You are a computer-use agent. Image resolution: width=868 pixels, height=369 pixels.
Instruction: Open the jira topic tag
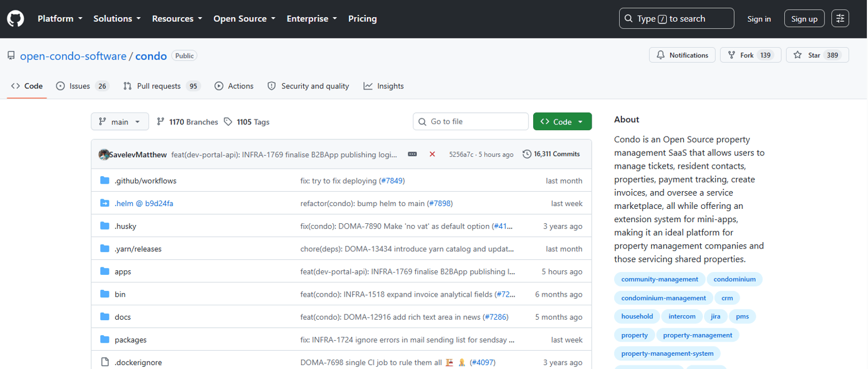click(715, 316)
